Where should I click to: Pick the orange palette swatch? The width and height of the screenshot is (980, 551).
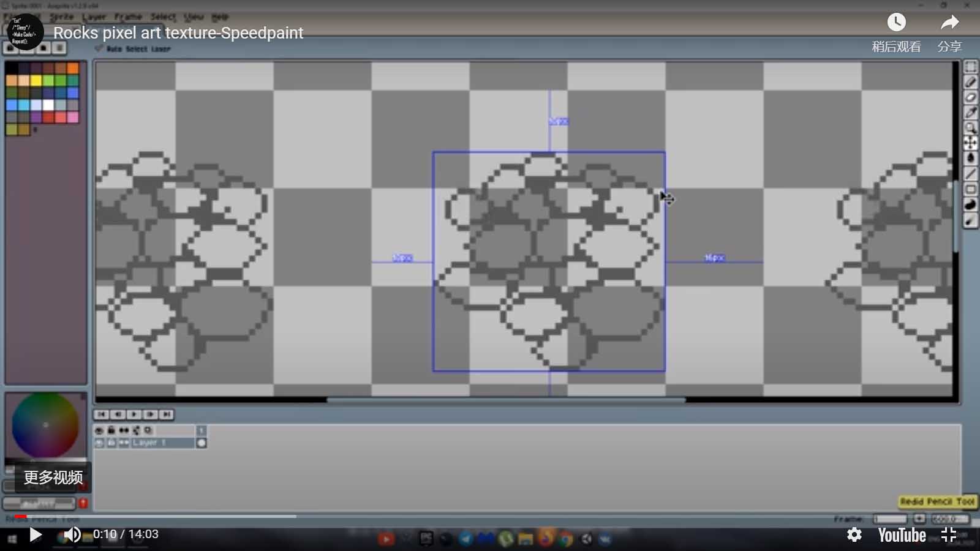[x=73, y=68]
